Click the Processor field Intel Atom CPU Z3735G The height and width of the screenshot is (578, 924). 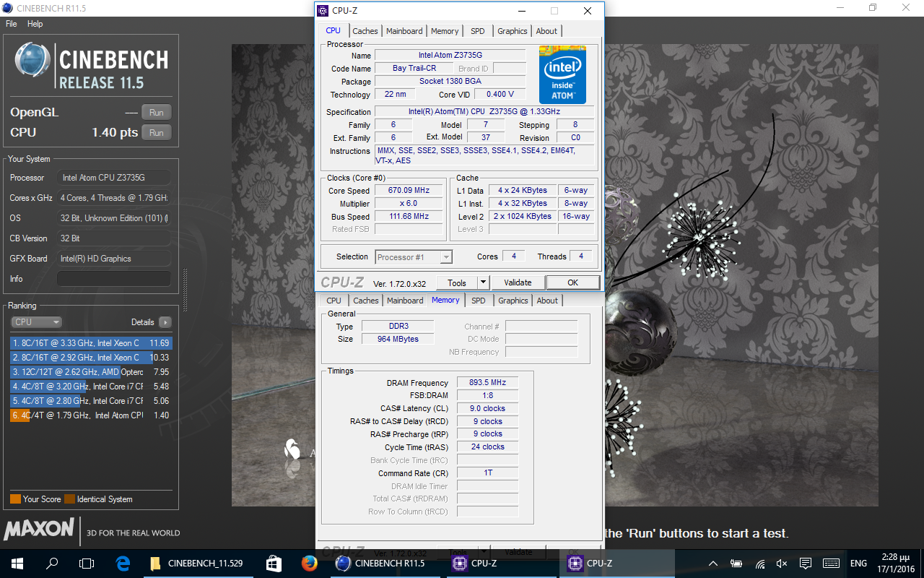(114, 178)
